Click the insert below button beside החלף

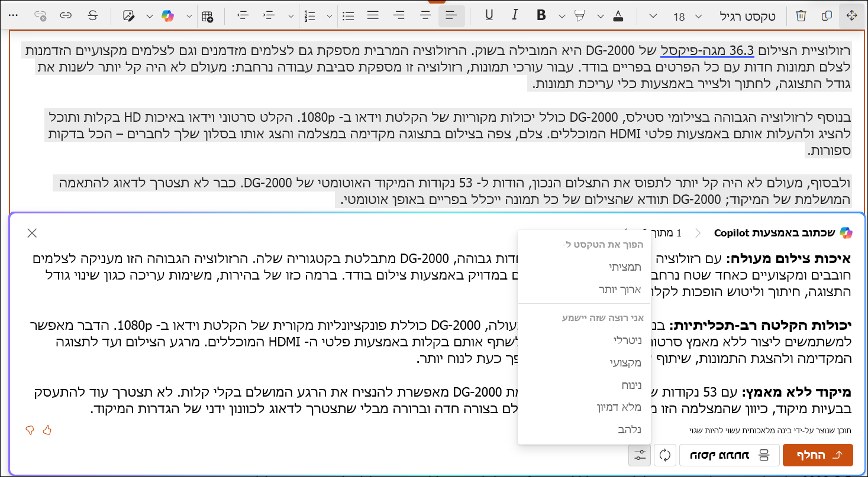tap(728, 455)
